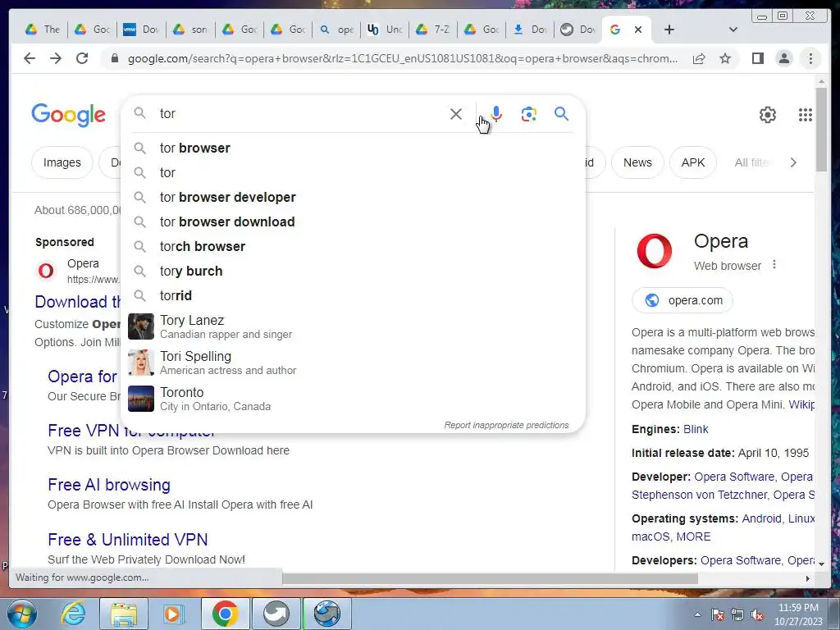Choose the Toronto city suggestion
This screenshot has width=840, height=630.
(353, 399)
